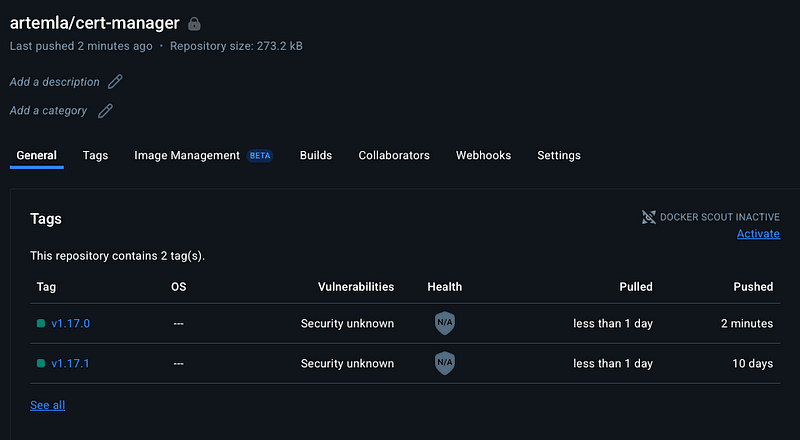Switch to the General tab
This screenshot has height=440, width=800.
[x=37, y=155]
